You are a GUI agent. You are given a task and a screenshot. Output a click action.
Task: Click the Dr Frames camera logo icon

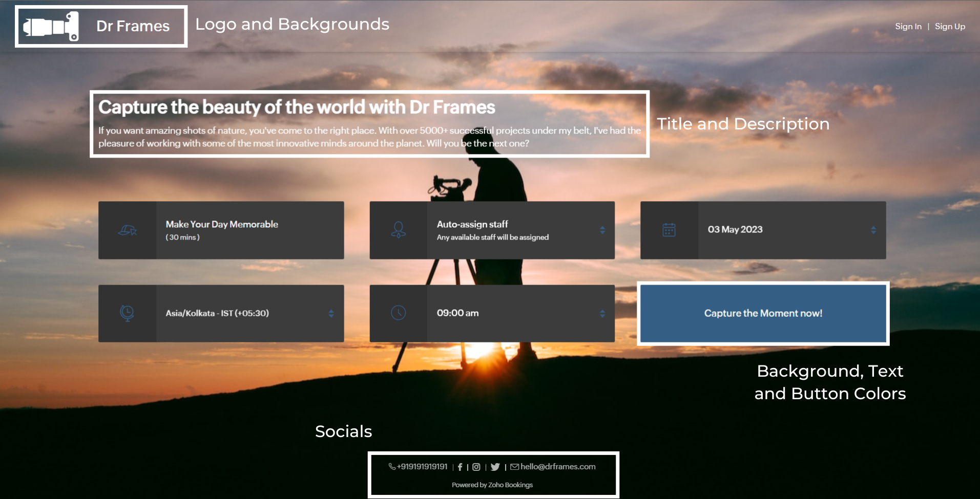(x=51, y=26)
